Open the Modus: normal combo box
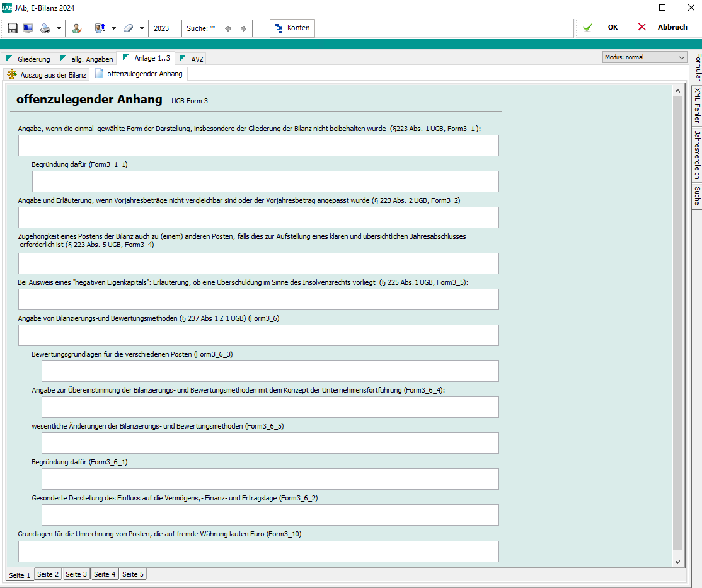This screenshot has width=702, height=588. click(644, 57)
